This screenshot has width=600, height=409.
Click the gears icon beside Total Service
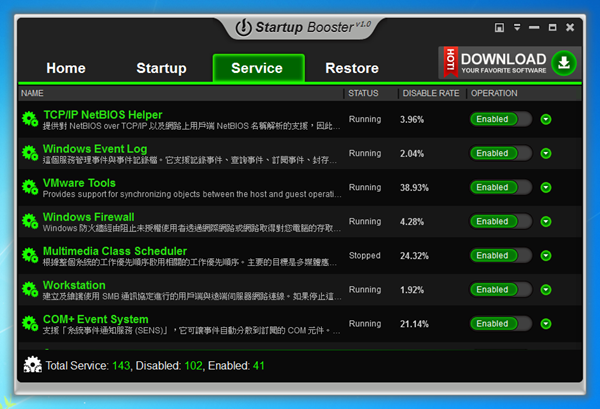pos(33,365)
